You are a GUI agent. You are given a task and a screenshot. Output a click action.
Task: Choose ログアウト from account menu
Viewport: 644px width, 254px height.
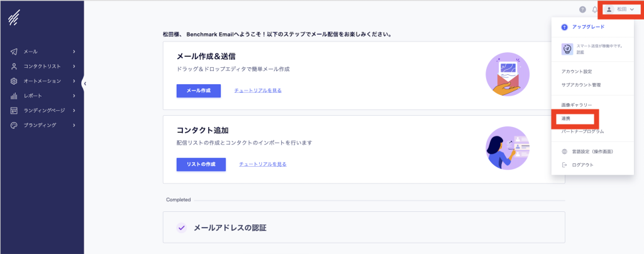click(582, 165)
